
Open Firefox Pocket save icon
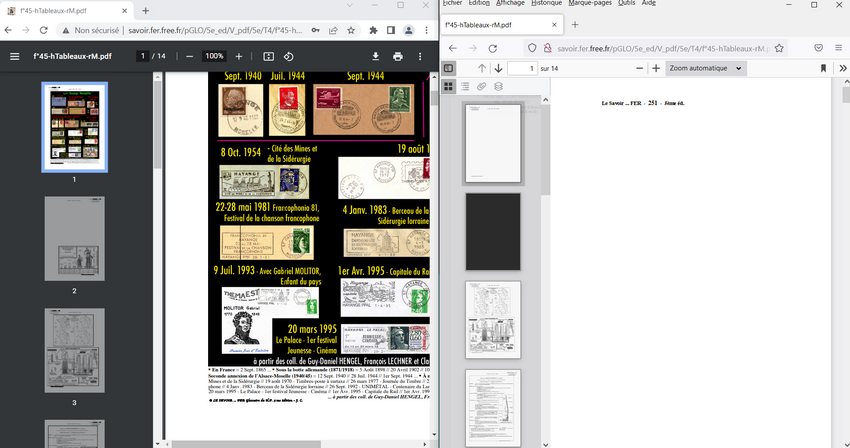click(819, 48)
